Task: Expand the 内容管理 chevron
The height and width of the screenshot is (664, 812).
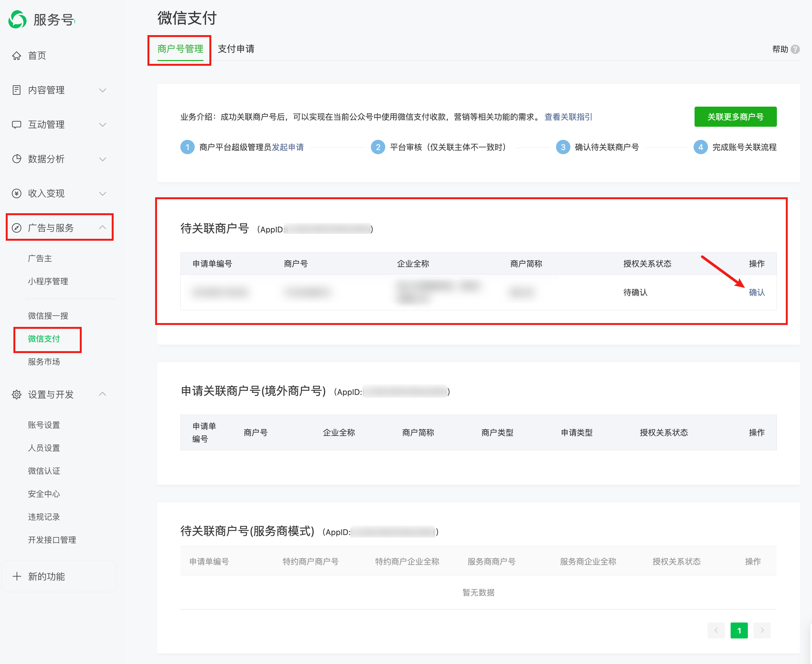Action: tap(102, 90)
